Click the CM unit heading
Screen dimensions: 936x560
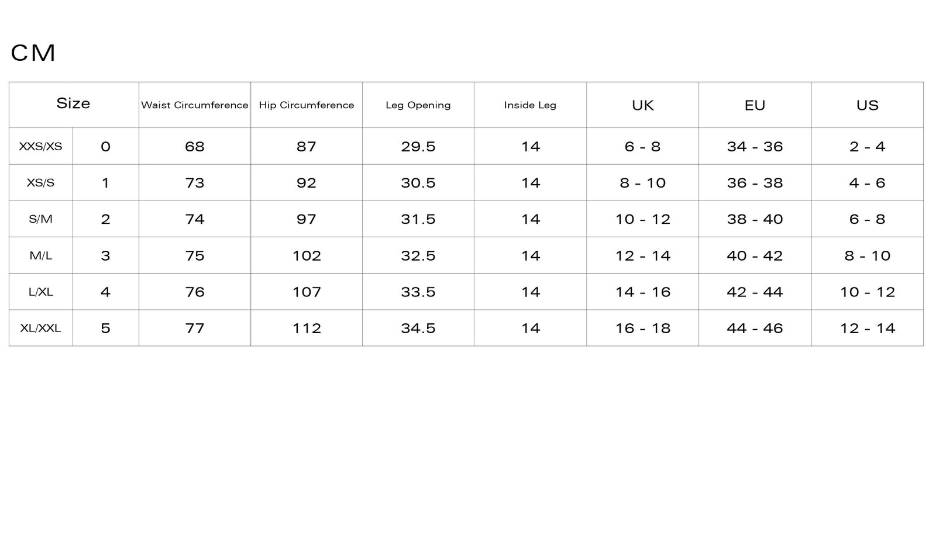33,53
